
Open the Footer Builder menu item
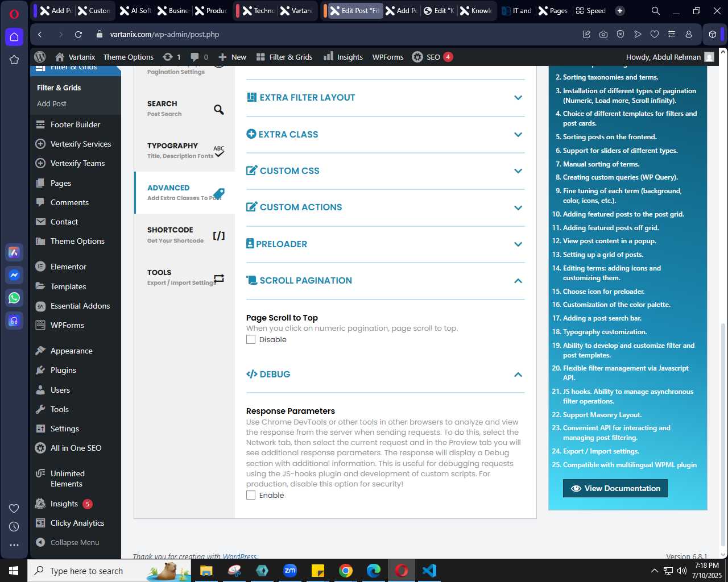click(76, 124)
